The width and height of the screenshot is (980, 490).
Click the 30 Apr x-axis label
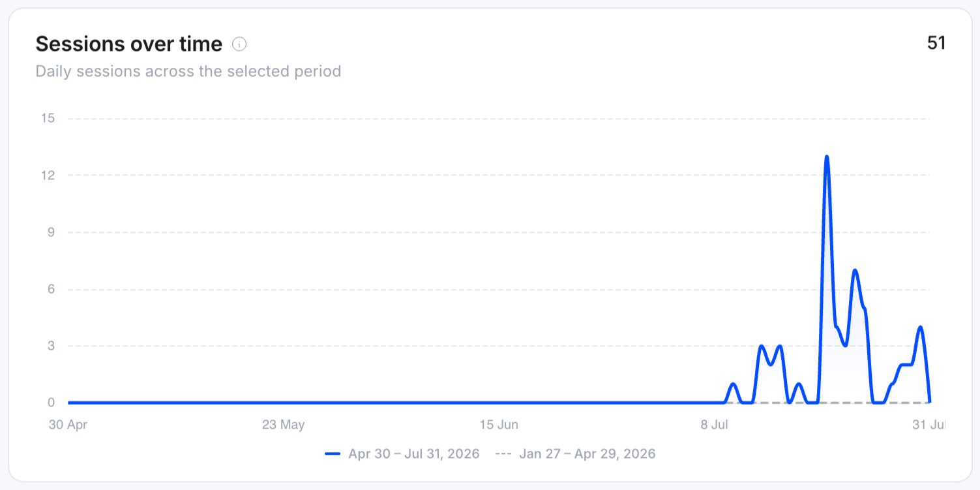pos(68,425)
